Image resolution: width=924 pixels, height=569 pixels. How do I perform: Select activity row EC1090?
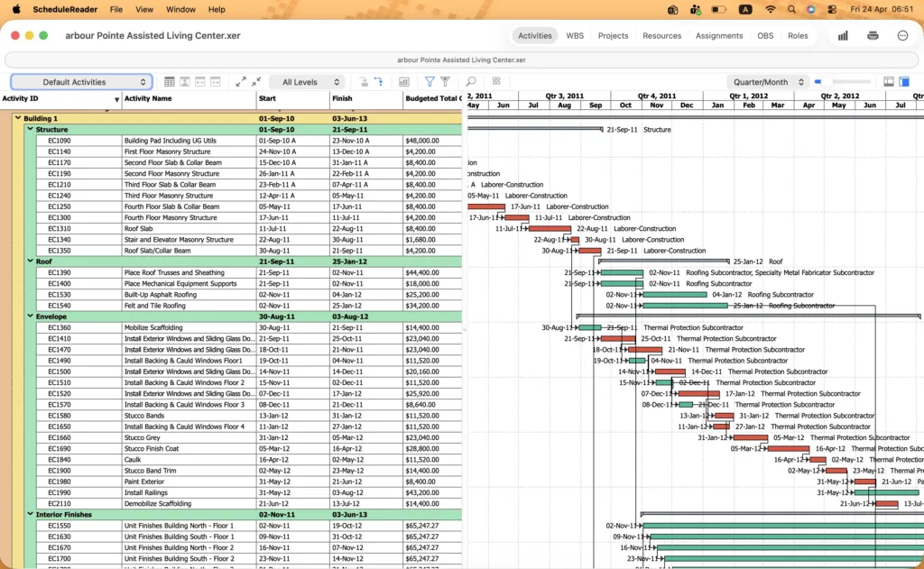click(x=249, y=141)
